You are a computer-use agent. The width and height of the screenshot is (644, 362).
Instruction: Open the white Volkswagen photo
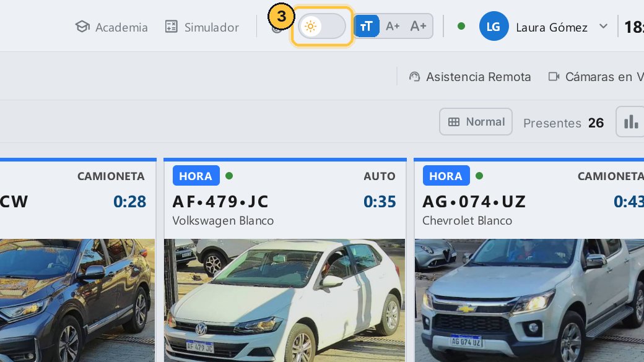point(285,301)
